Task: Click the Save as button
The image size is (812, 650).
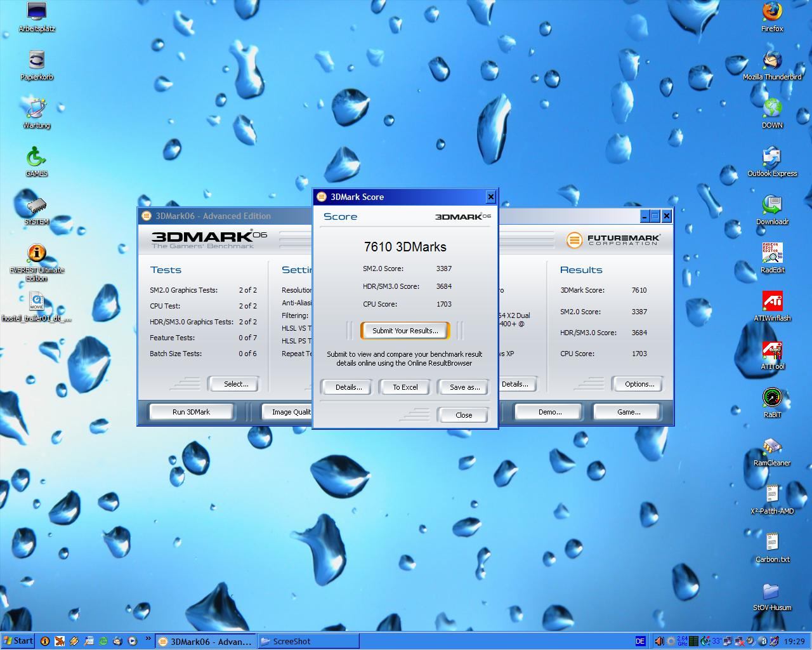Action: click(x=464, y=387)
